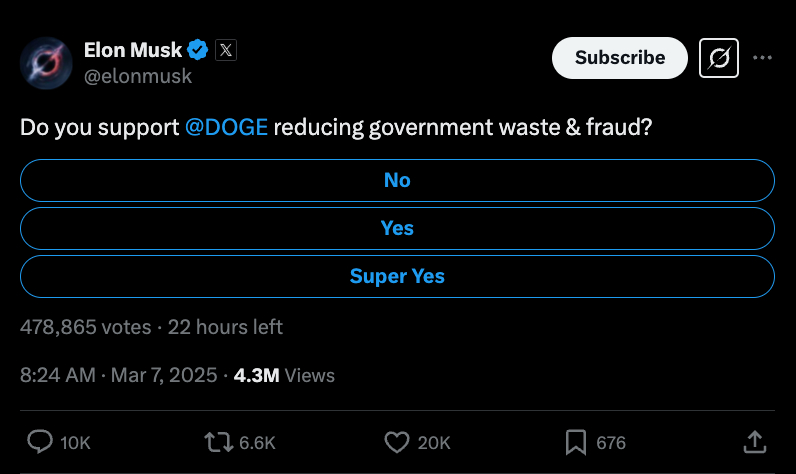Click the reply speech bubble icon
Image resolution: width=796 pixels, height=474 pixels.
(x=40, y=442)
